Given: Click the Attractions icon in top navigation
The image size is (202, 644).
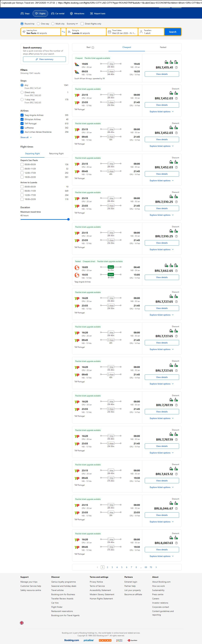Looking at the screenshot, I should [x=71, y=13].
